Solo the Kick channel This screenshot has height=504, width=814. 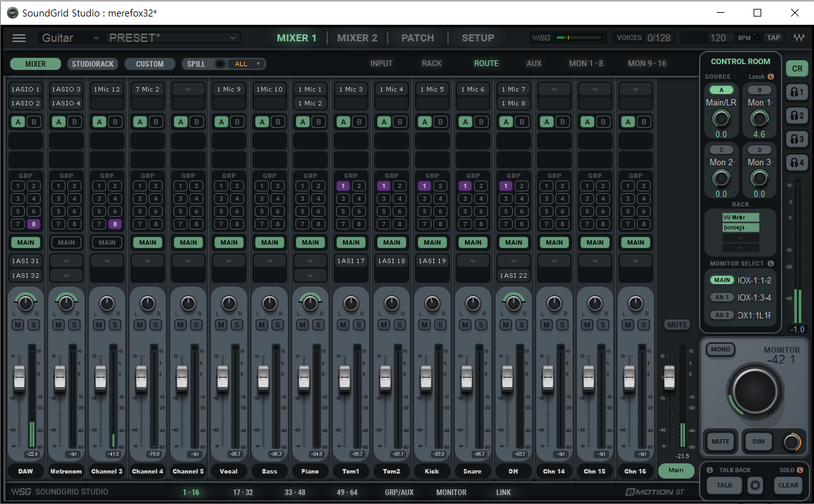440,325
